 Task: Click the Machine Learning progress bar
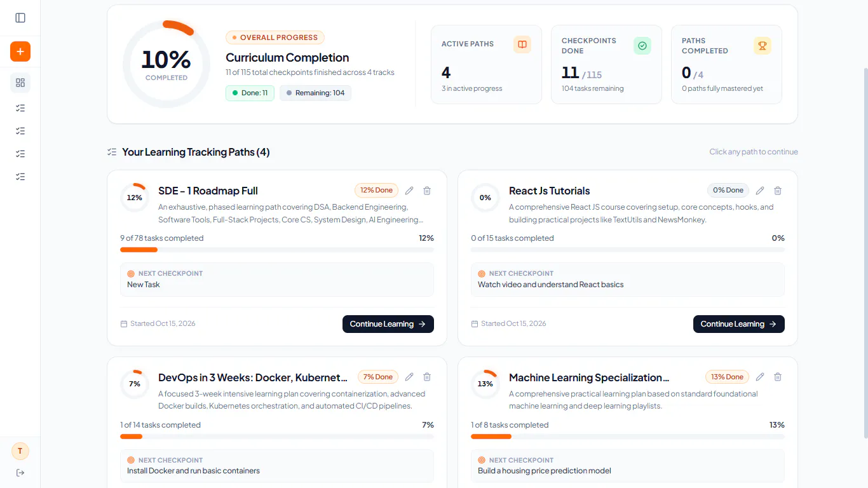(628, 437)
